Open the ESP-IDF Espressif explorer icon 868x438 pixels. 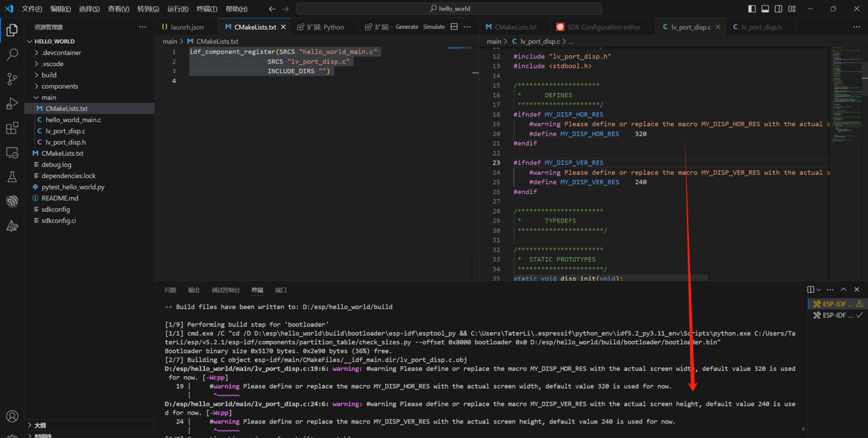point(12,201)
